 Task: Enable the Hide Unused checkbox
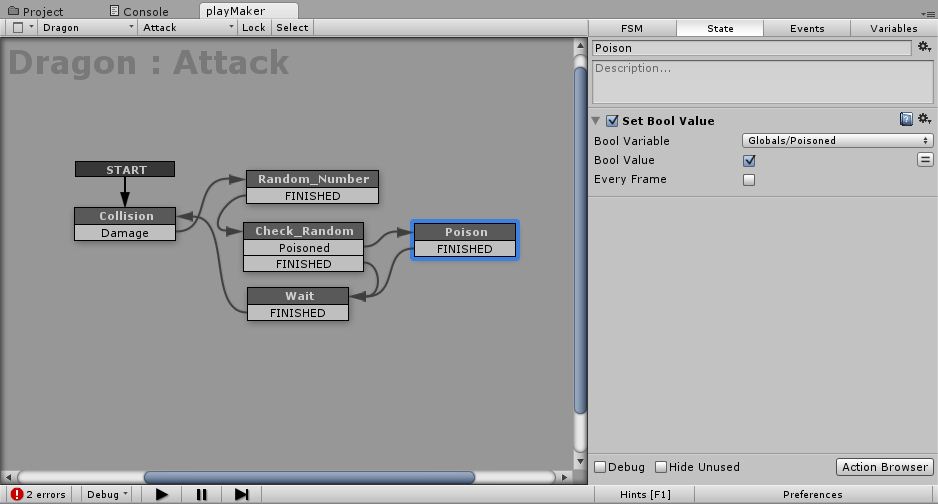pyautogui.click(x=661, y=467)
